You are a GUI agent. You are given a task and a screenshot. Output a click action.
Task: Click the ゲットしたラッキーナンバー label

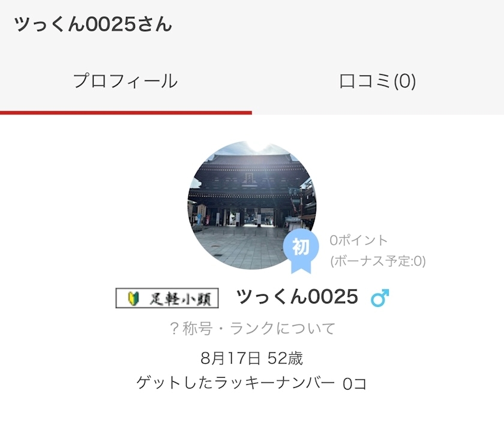tap(236, 383)
